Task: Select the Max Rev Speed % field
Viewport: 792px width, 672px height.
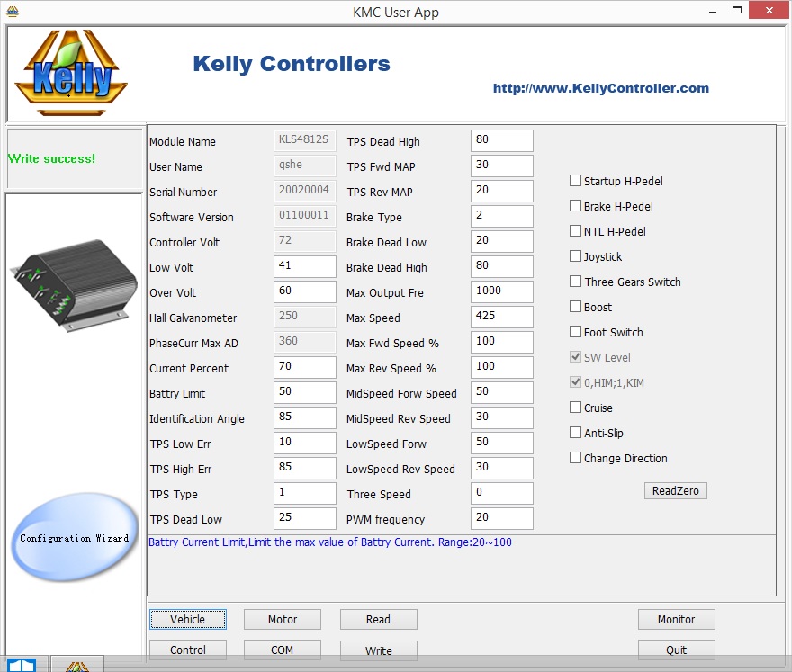Action: 501,368
